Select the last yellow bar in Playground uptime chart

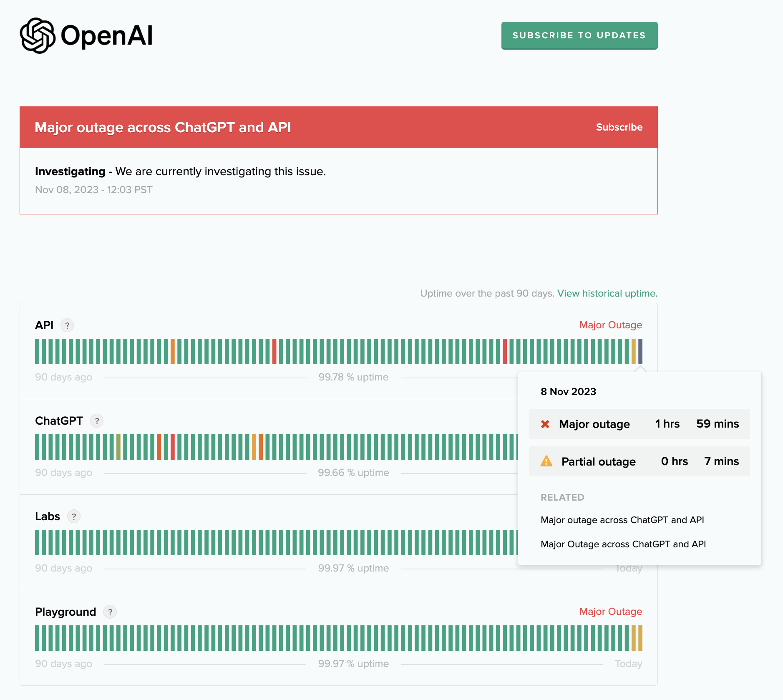(x=640, y=638)
